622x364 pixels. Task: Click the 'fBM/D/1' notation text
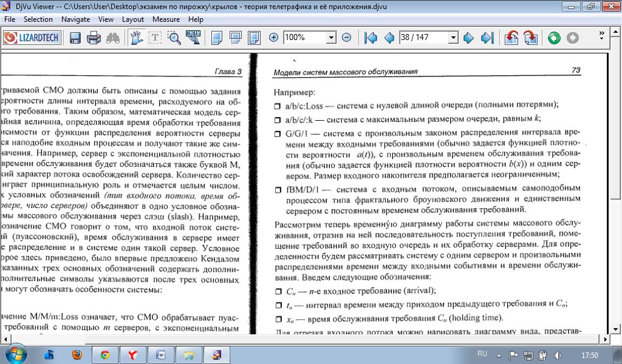(x=302, y=190)
